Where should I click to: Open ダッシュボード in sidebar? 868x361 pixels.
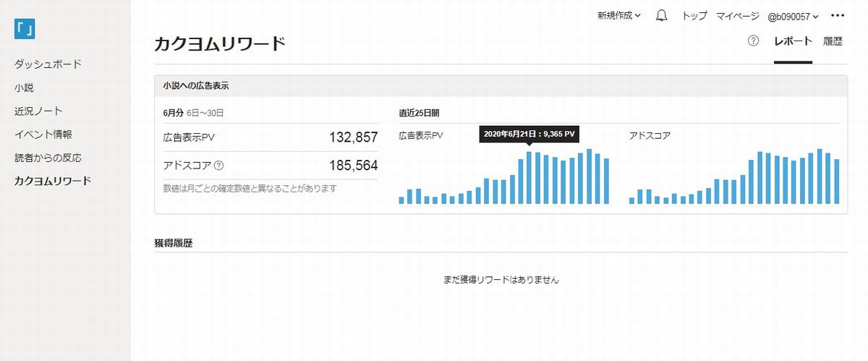point(48,64)
